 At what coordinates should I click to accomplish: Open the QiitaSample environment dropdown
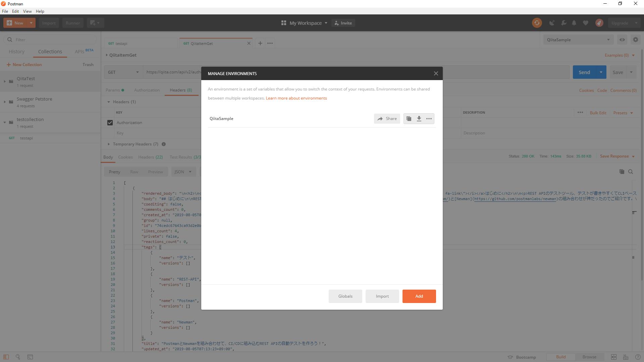[578, 40]
